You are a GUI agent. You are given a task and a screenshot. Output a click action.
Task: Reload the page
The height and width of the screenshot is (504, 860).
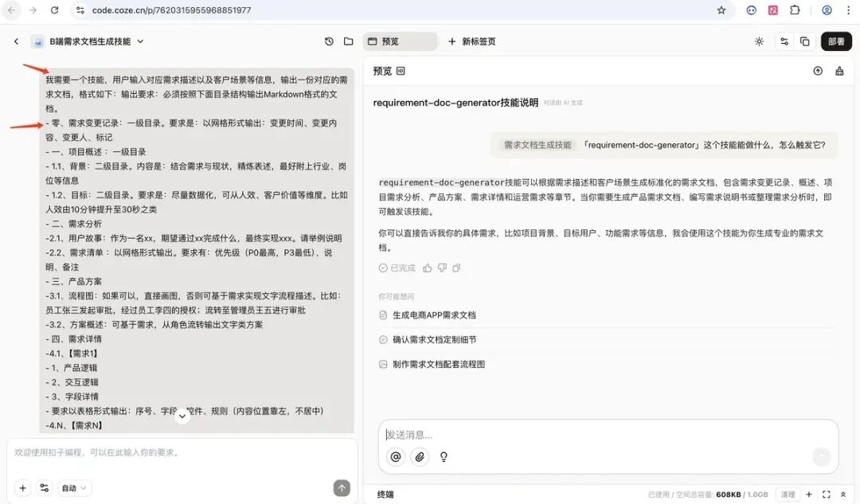[54, 10]
